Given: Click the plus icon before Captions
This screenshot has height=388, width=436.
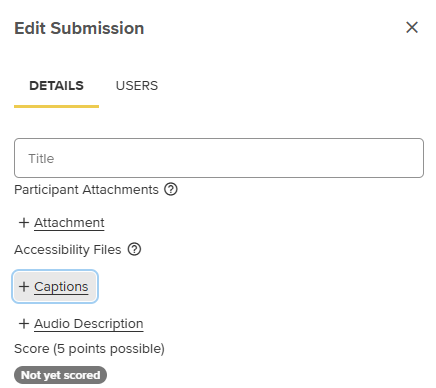Looking at the screenshot, I should point(24,286).
